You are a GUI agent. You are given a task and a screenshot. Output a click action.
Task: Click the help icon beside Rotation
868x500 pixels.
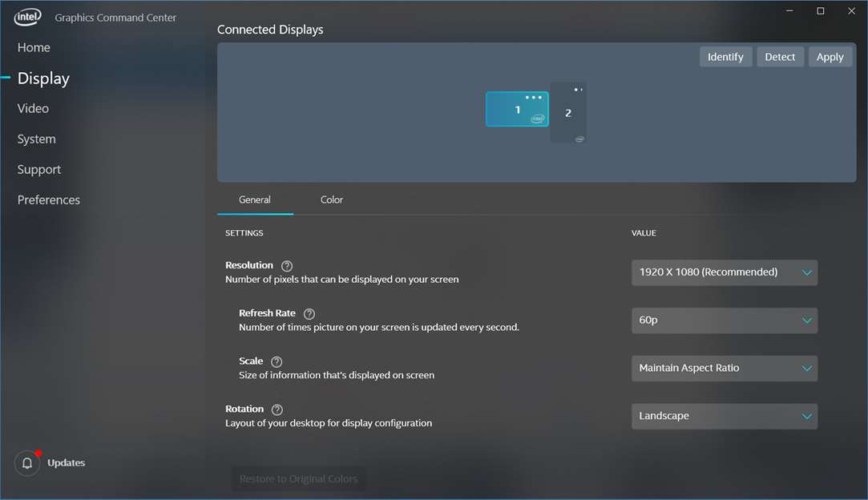tap(277, 409)
